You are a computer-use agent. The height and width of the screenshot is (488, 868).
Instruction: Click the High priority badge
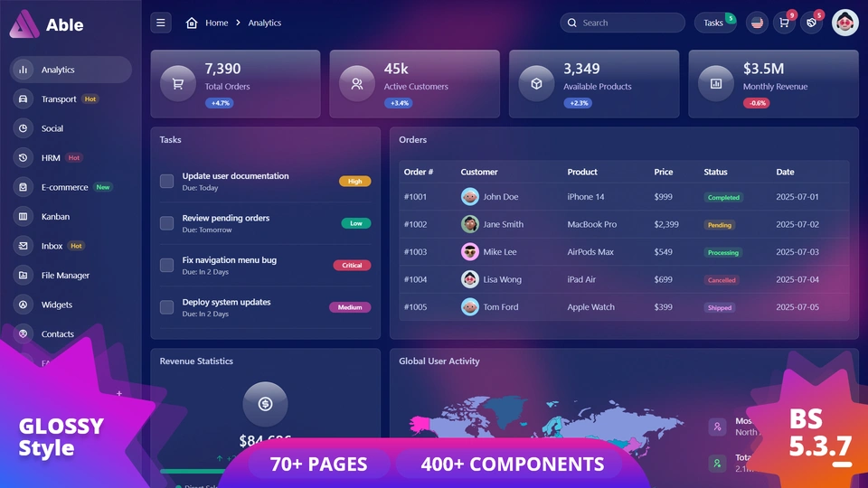(x=354, y=181)
